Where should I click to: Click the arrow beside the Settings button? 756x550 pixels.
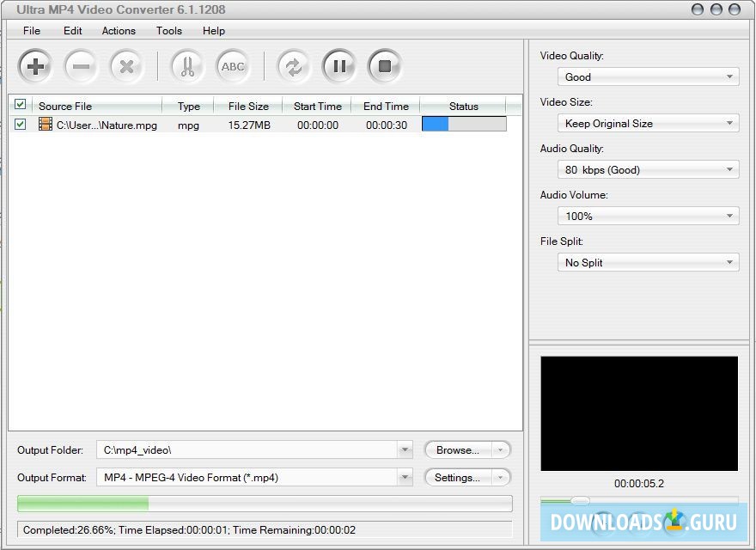click(x=501, y=477)
